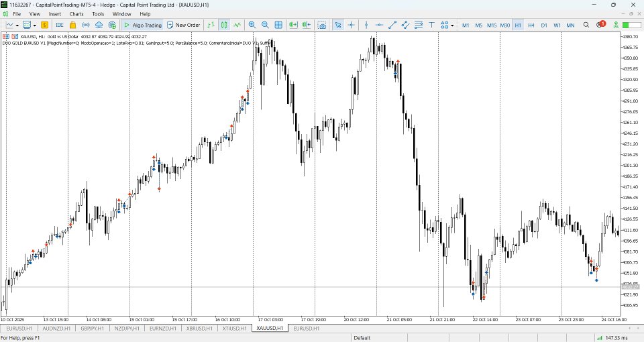Select the horizontal line drawing tool
The height and width of the screenshot is (342, 644).
[x=380, y=25]
